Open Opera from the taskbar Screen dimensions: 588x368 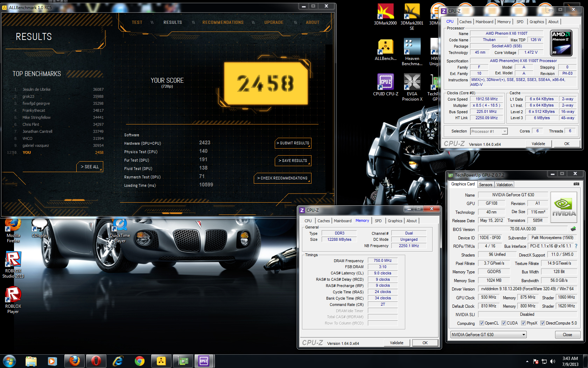point(96,361)
